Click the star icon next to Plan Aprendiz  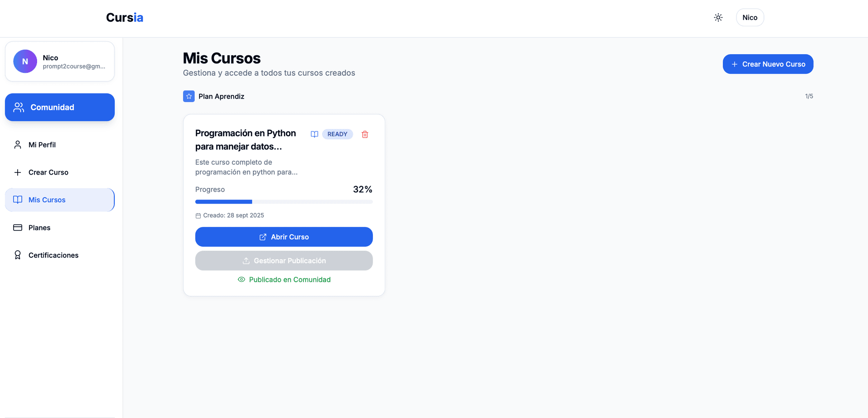pos(189,96)
